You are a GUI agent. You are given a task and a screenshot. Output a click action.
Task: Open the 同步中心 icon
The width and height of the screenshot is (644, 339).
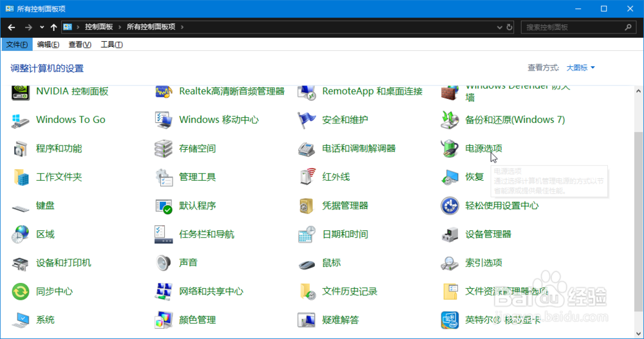[20, 291]
